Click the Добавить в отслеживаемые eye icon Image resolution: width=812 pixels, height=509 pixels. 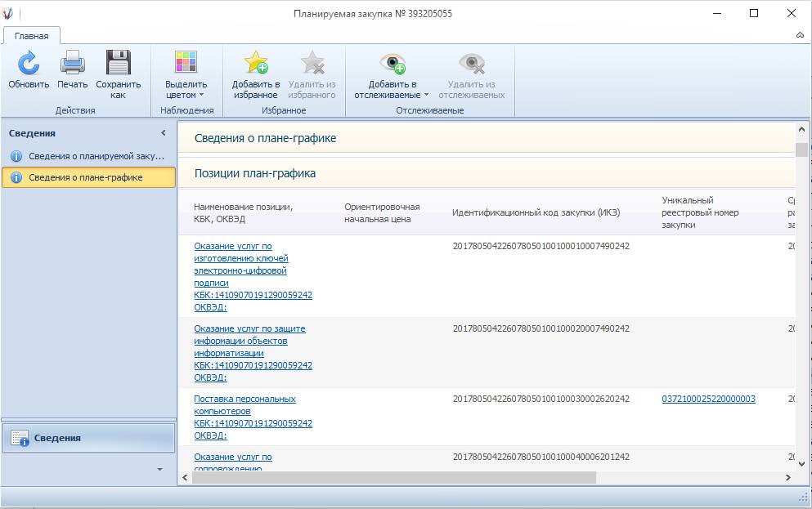pyautogui.click(x=392, y=63)
